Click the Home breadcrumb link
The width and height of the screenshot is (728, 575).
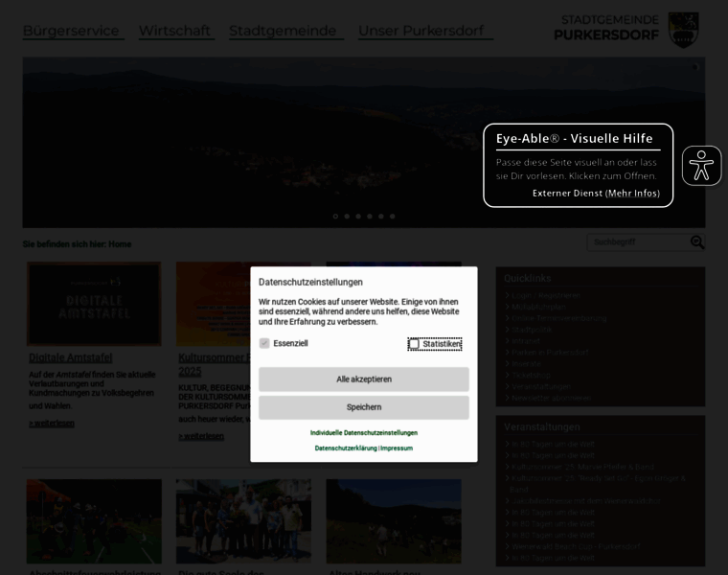(120, 244)
